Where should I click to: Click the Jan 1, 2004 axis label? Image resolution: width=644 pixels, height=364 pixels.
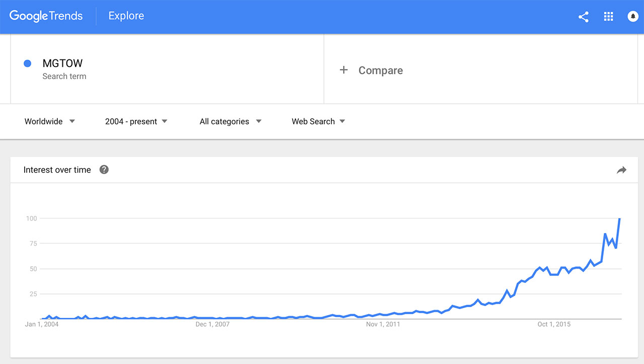42,324
